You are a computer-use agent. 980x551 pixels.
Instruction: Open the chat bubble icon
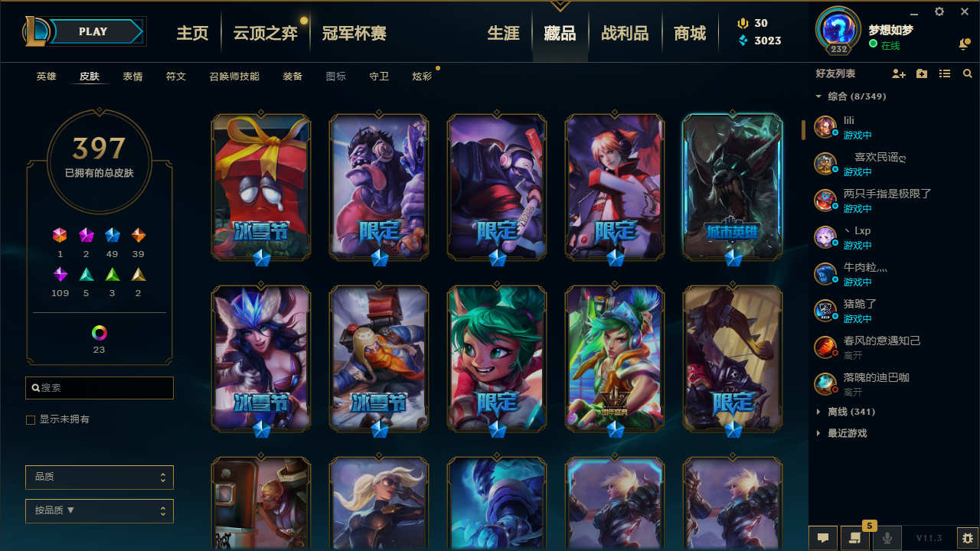[x=823, y=538]
